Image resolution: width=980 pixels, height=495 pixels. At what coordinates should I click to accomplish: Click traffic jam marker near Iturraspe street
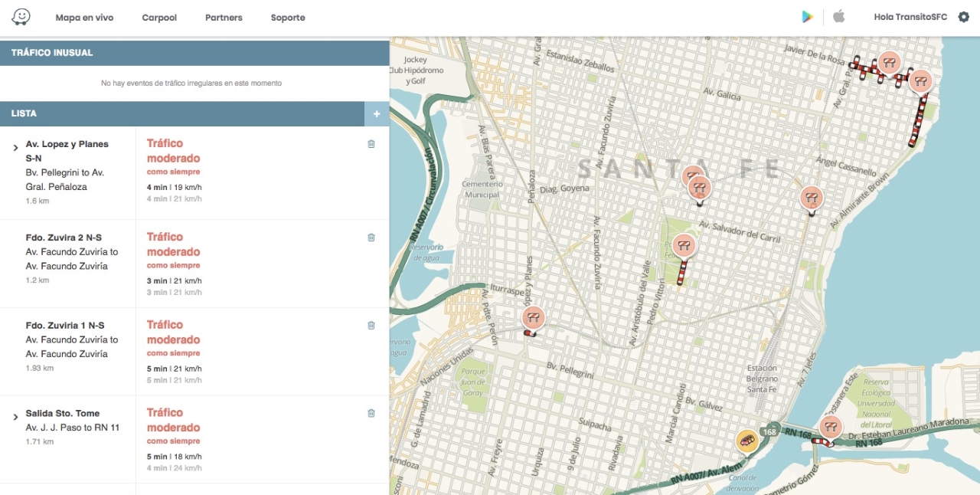(534, 317)
